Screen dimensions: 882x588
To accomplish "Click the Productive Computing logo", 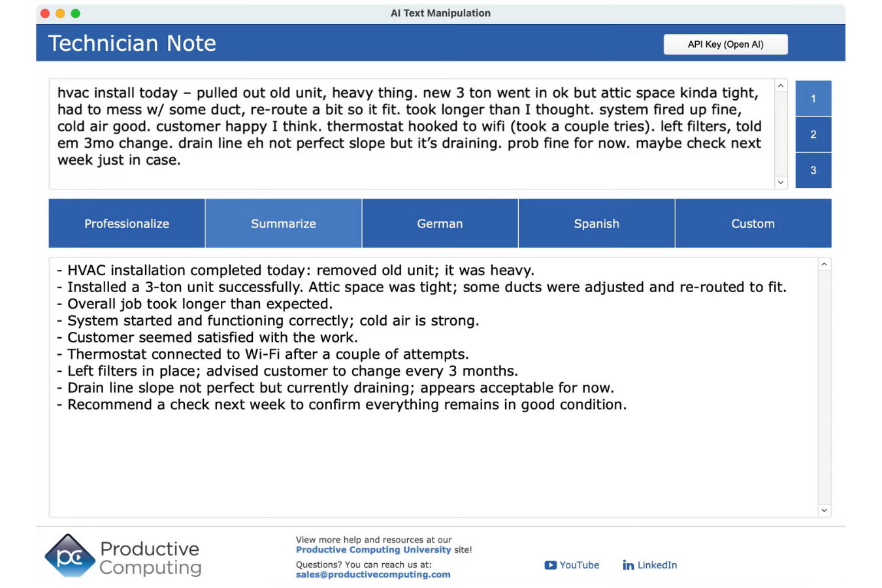I will point(123,556).
